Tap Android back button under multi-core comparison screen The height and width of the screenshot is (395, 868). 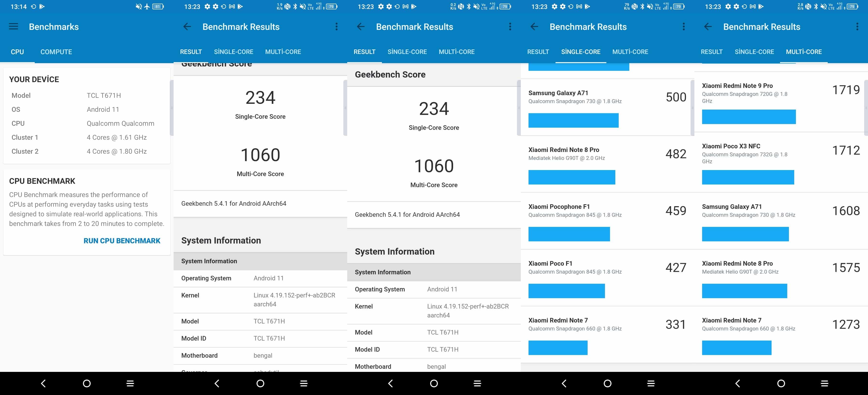click(x=738, y=383)
